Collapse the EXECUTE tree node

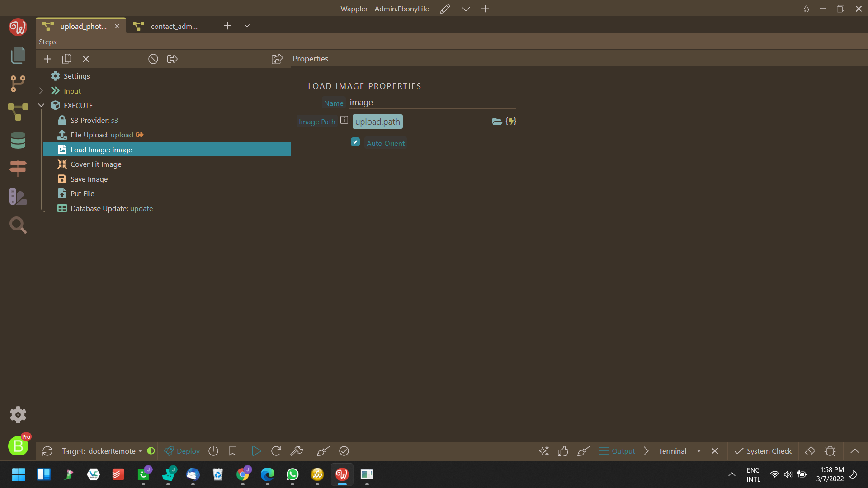[x=41, y=105]
